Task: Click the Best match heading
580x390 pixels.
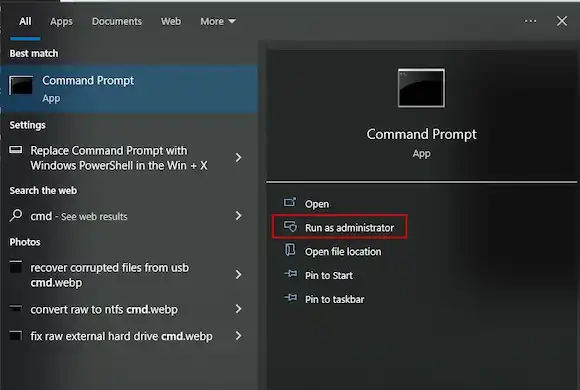Action: [34, 54]
